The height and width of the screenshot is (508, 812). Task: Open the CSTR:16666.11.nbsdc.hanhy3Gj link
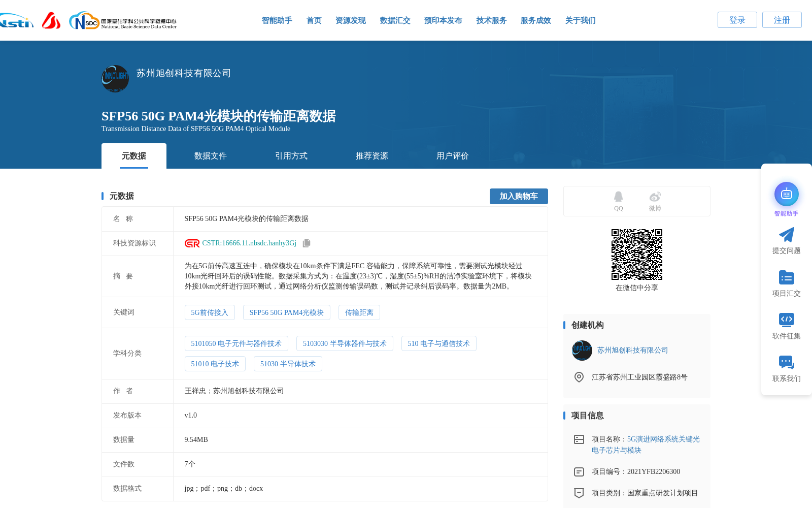coord(249,243)
